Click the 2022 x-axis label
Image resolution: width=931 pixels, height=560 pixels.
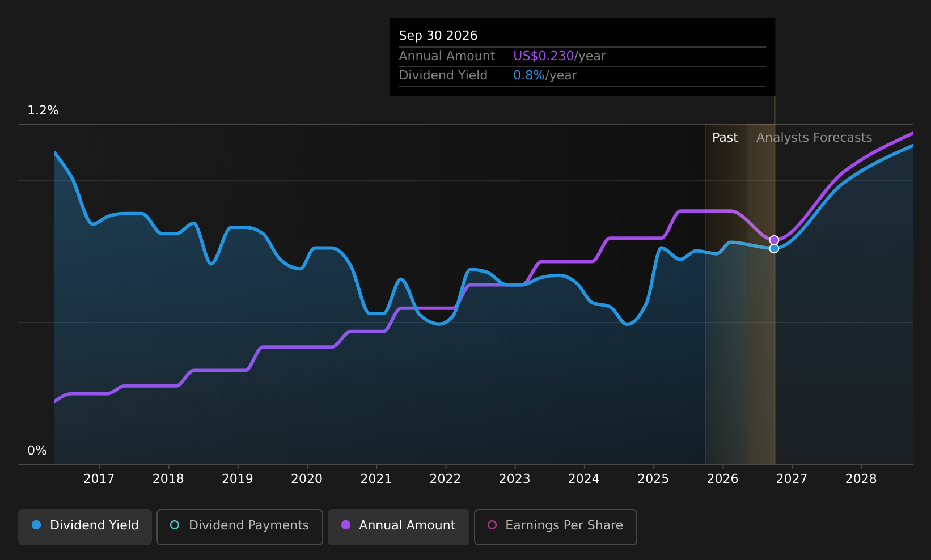(446, 479)
